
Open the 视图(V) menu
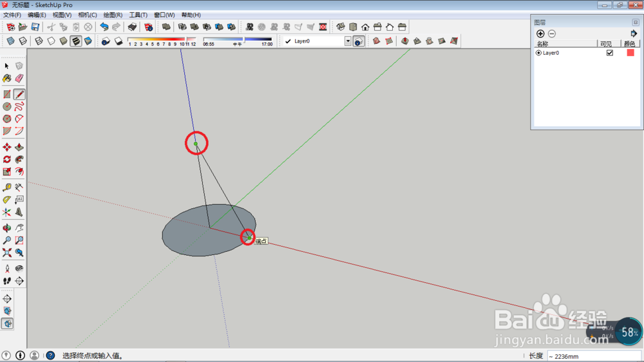tap(62, 15)
